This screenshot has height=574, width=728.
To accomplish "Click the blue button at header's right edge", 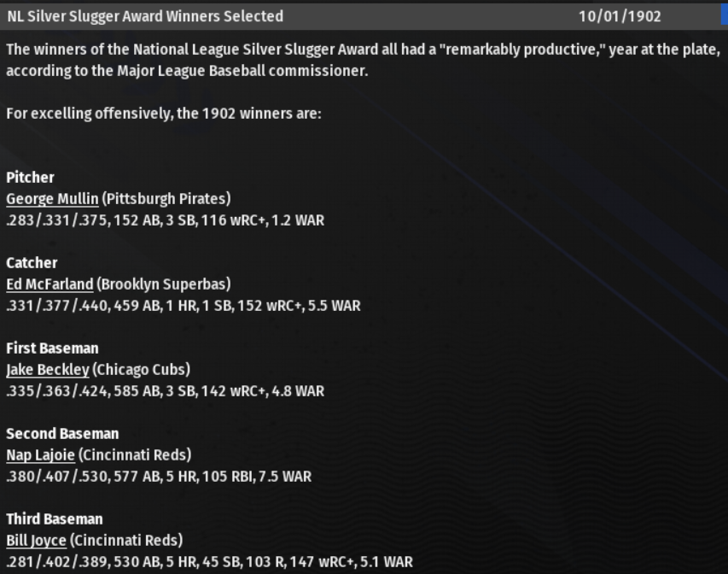I will click(724, 15).
